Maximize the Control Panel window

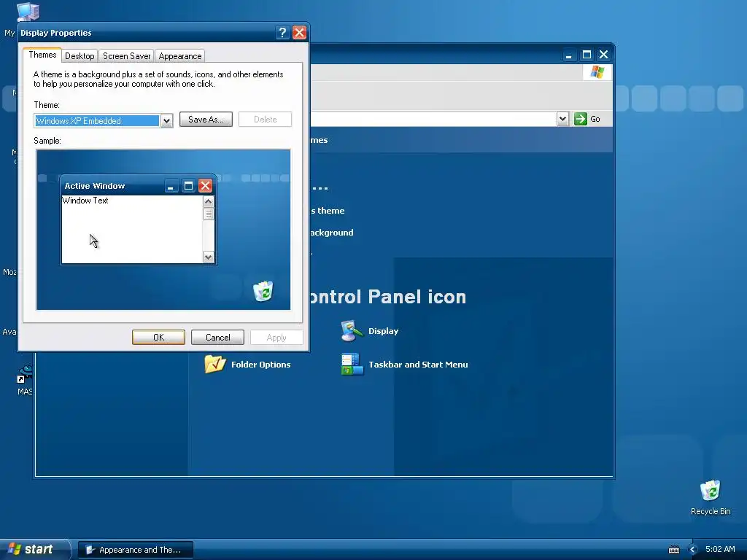587,55
